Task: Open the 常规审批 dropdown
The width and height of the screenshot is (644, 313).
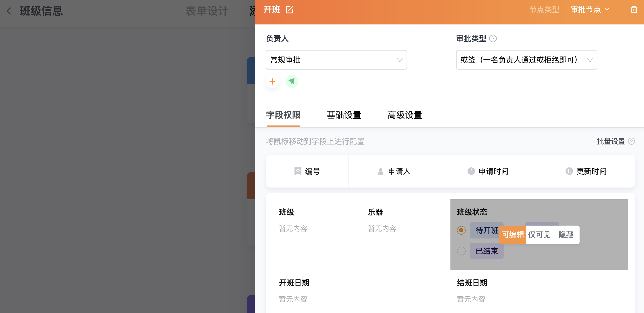Action: pos(336,60)
